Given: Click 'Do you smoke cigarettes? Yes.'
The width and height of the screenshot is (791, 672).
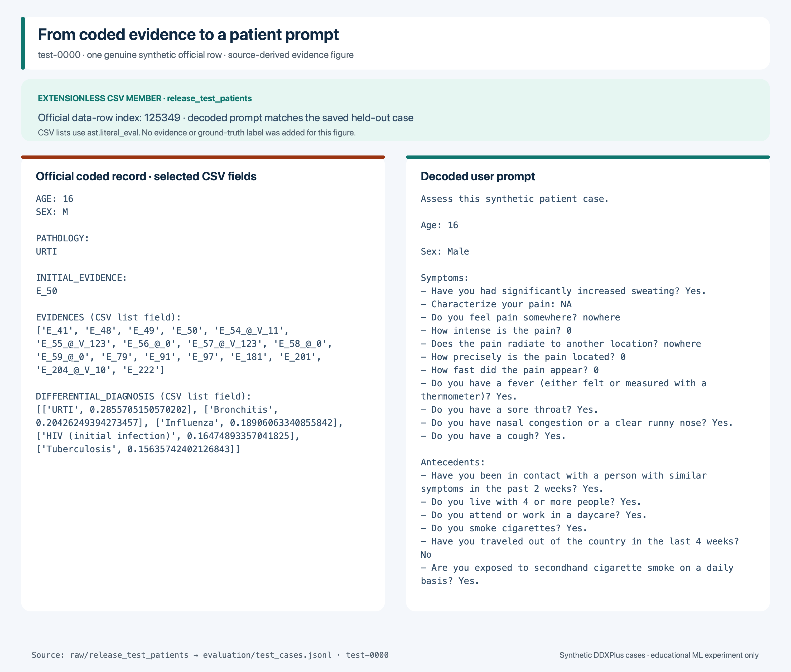Looking at the screenshot, I should coord(504,528).
